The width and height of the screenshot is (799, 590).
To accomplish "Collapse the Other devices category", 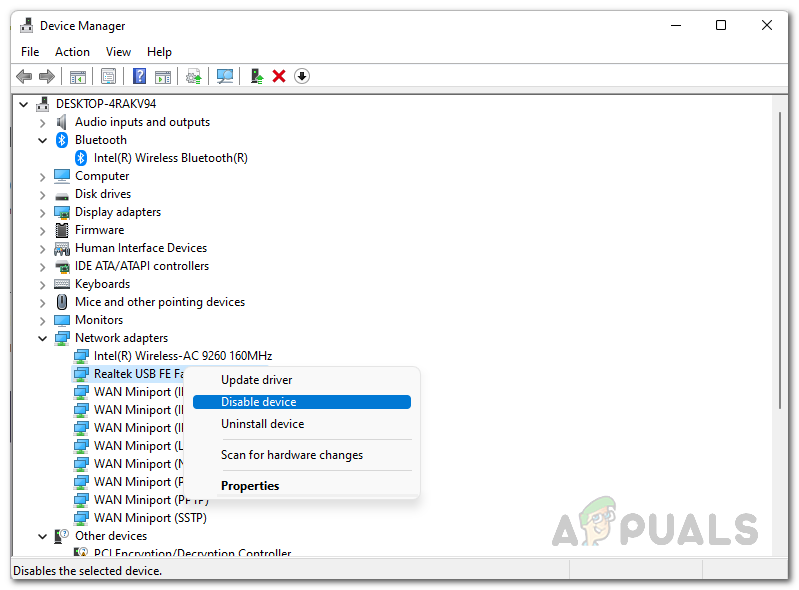I will pos(42,537).
